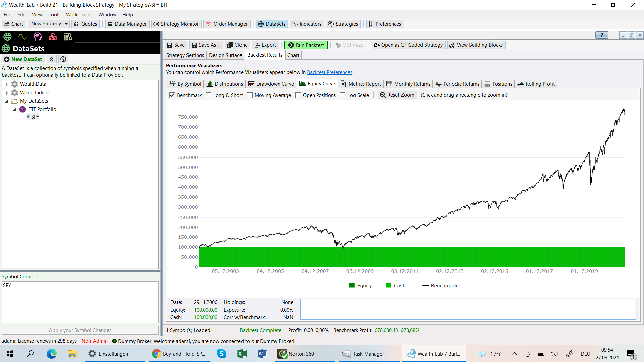Screen dimensions: 644x362
Task: Open the Backtest Preferences link
Action: pos(329,72)
